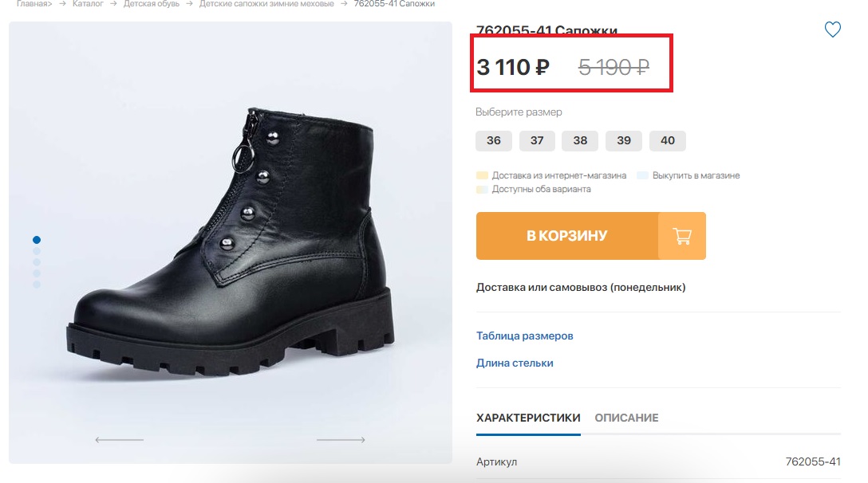Viewport: 868px width, 483px height.
Task: Switch to the ОПИСАНИЕ tab
Action: (626, 418)
